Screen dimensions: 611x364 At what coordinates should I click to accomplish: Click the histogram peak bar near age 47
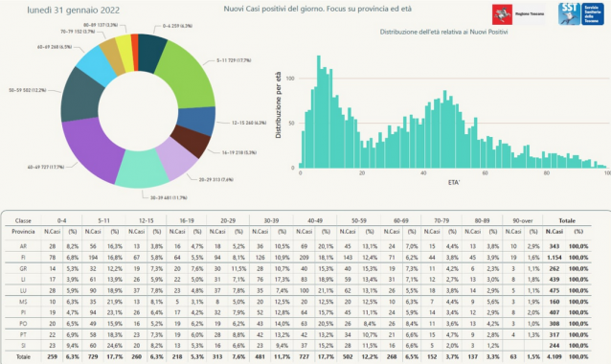pyautogui.click(x=445, y=129)
